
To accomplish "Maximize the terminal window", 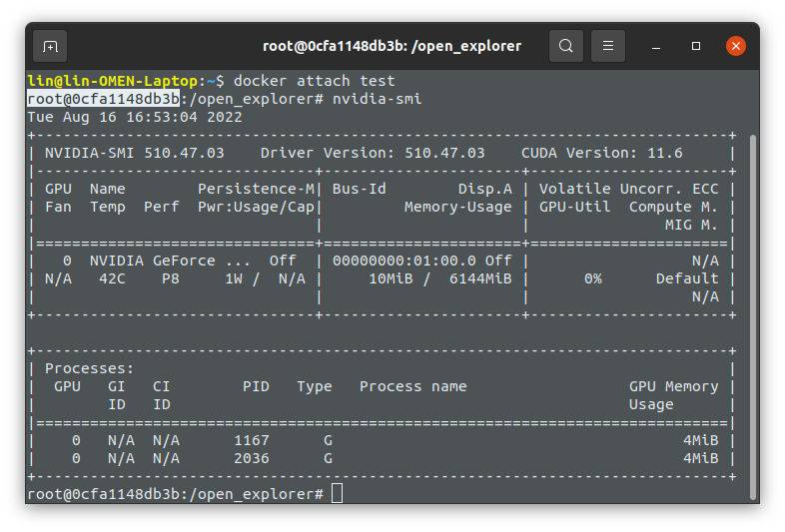I will [x=696, y=46].
